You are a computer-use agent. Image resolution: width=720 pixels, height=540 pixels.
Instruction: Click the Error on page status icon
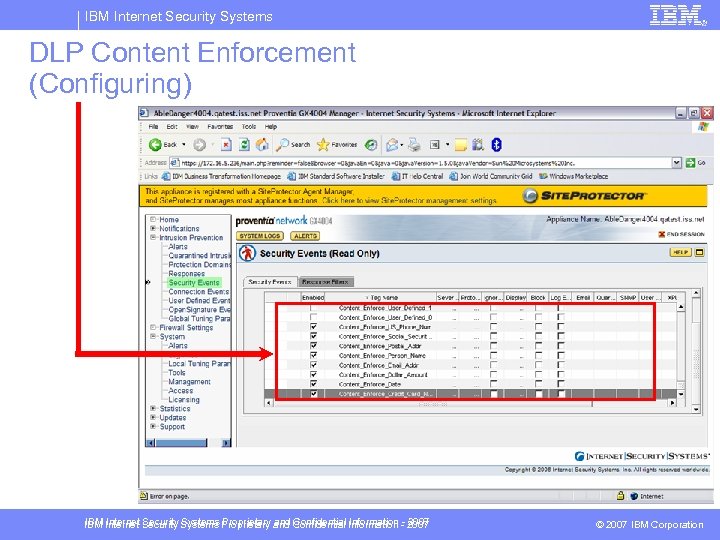(144, 496)
